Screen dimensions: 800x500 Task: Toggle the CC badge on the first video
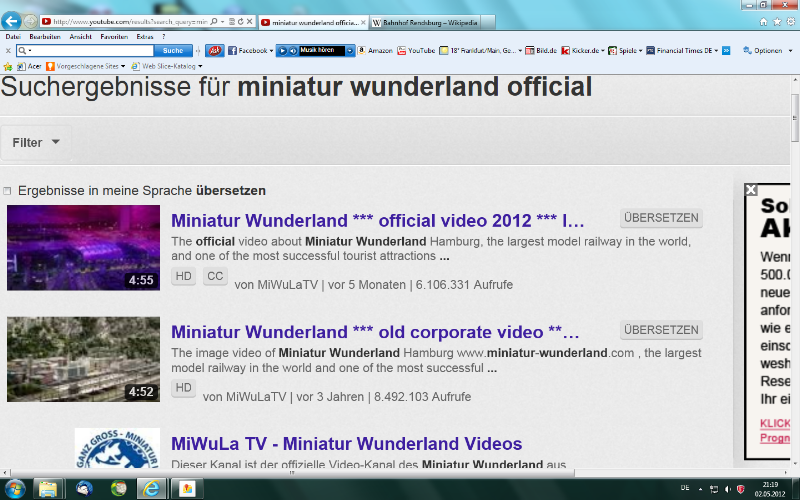pos(215,277)
